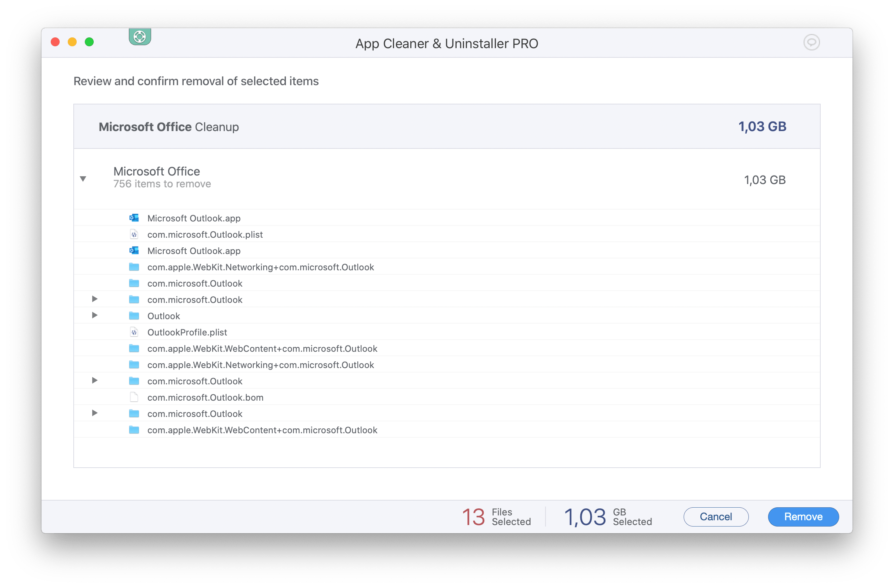Image resolution: width=894 pixels, height=588 pixels.
Task: Click 'Review and confirm removal of selected items'
Action: coord(196,81)
